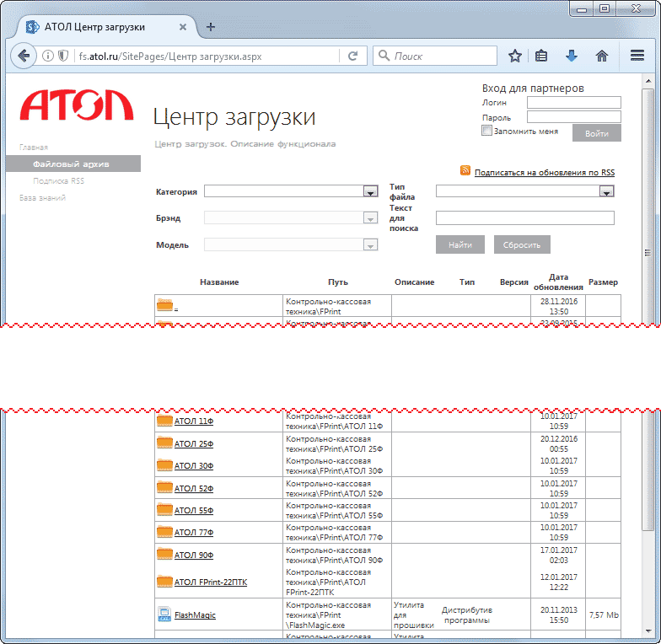Screen dimensions: 661x644
Task: Tick the Запомнить меня checkbox
Action: pos(486,131)
